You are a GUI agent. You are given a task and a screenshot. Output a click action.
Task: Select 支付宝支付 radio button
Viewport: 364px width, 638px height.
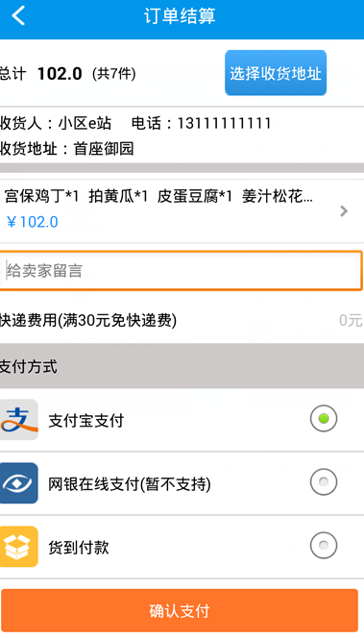[324, 418]
